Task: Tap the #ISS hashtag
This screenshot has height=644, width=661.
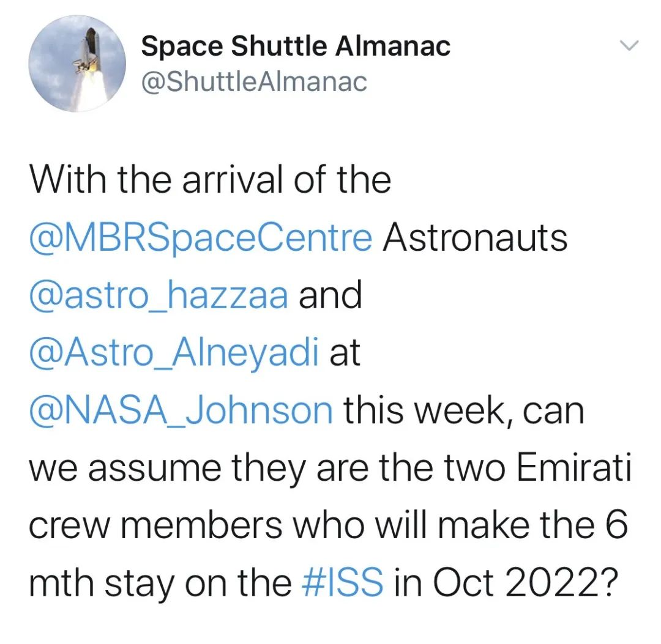Action: point(343,585)
